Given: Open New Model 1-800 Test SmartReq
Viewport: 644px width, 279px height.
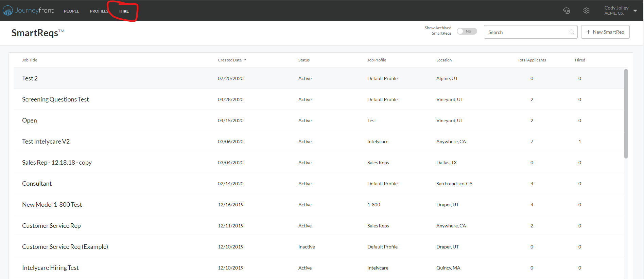Looking at the screenshot, I should click(x=52, y=205).
